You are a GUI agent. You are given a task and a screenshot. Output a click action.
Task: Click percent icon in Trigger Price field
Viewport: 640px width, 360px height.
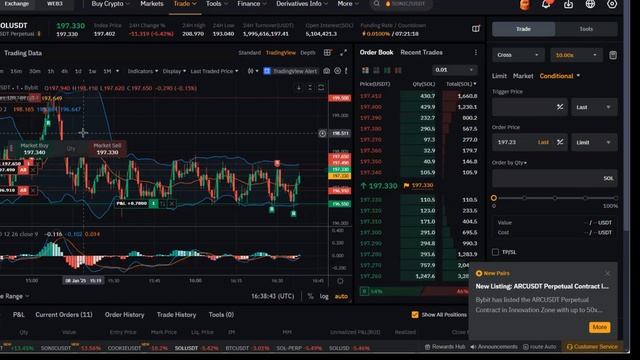click(x=560, y=107)
